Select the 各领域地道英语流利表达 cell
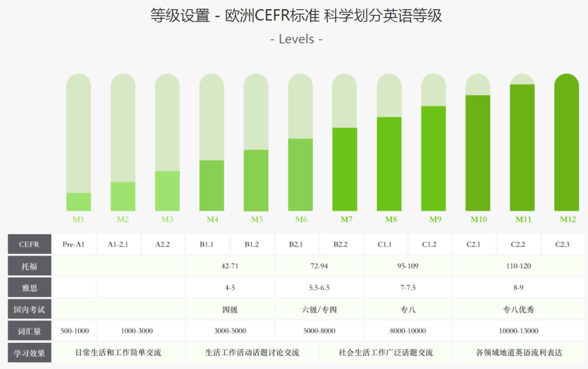The image size is (588, 369). click(x=518, y=352)
